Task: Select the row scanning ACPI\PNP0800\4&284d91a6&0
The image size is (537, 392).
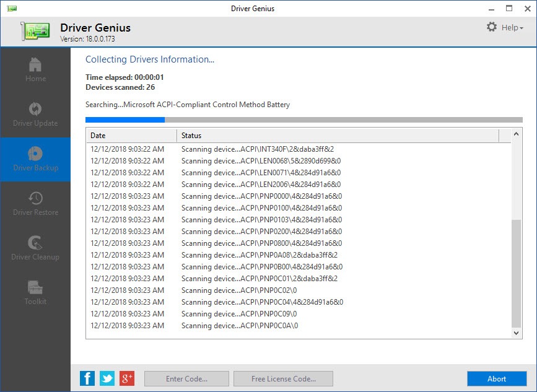Action: click(x=299, y=243)
